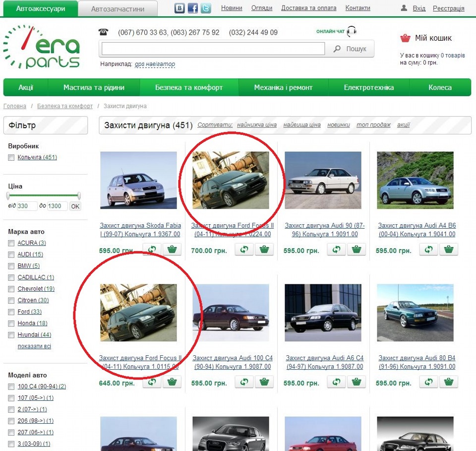Check the BMW brand filter

(x=11, y=266)
